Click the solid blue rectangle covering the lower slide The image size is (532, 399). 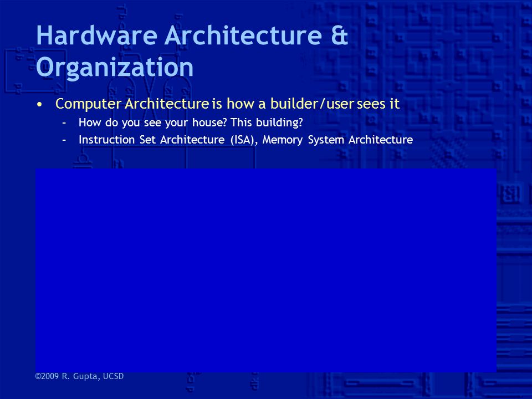click(x=266, y=270)
